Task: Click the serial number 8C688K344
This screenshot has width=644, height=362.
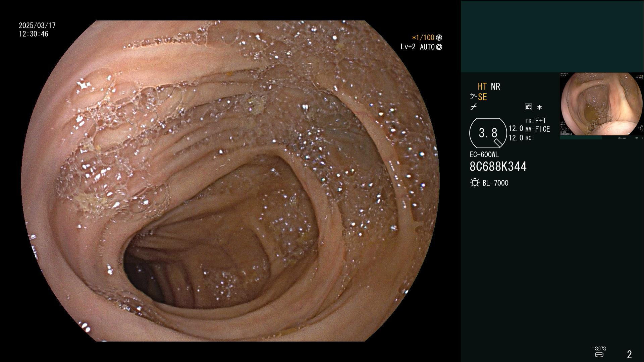Action: pyautogui.click(x=498, y=167)
